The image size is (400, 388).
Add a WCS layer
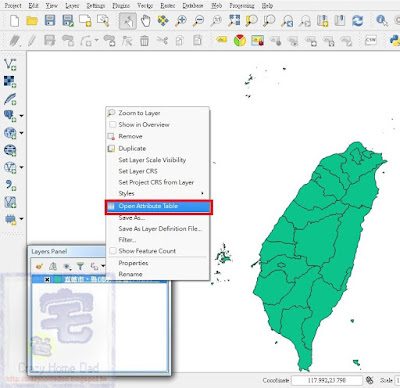point(10,150)
